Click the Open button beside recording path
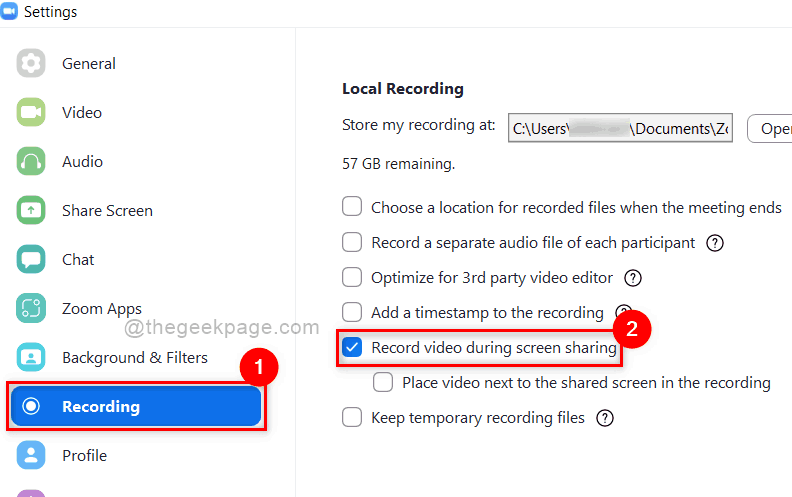 (x=770, y=129)
